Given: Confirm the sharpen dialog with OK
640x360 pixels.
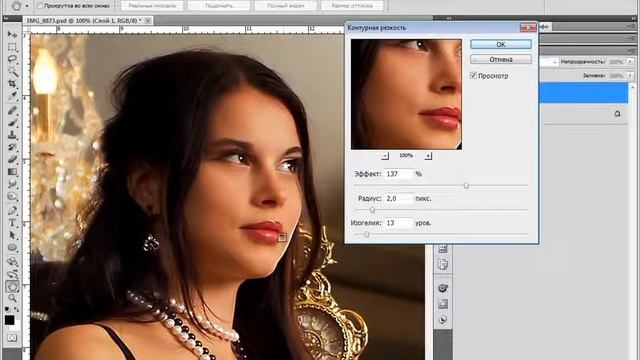Looking at the screenshot, I should click(x=501, y=44).
